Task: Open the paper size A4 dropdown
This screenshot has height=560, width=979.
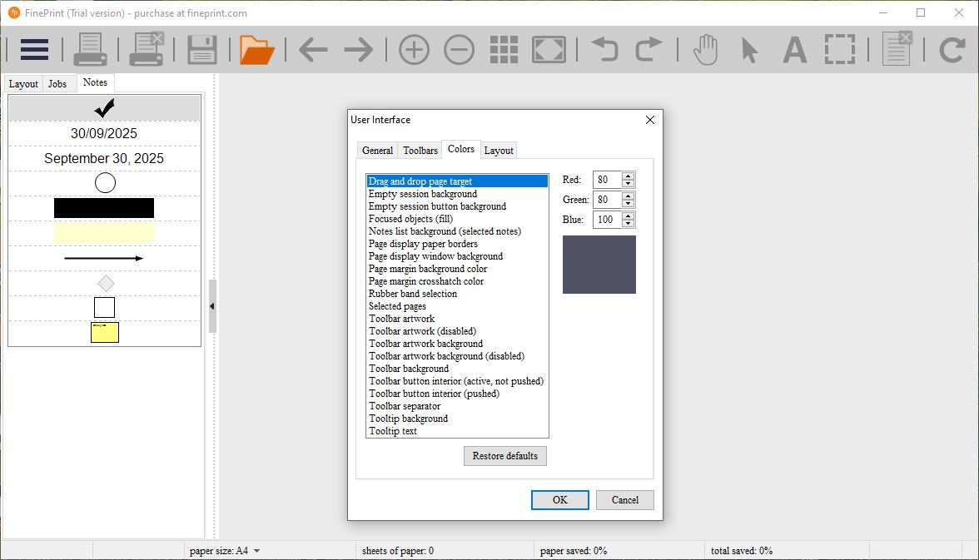Action: pyautogui.click(x=256, y=551)
